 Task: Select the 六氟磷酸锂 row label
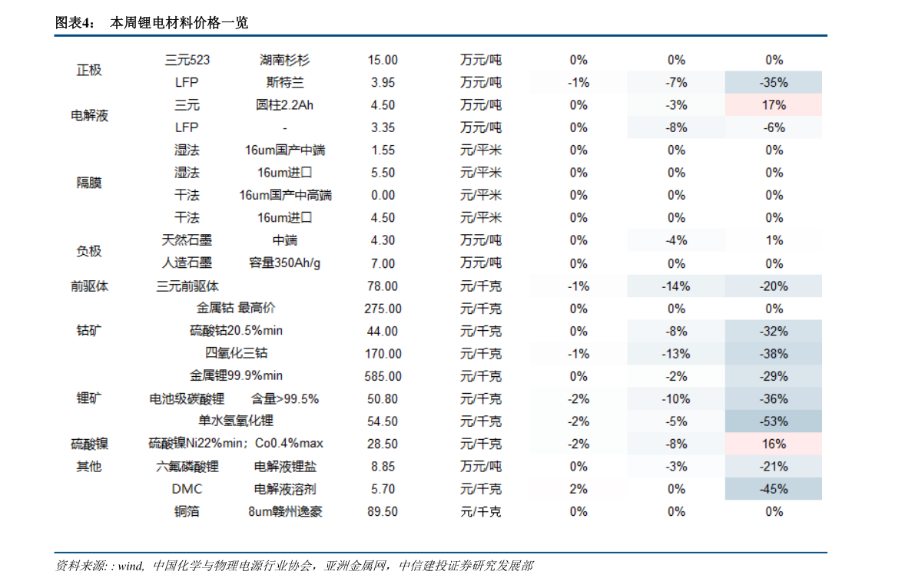pyautogui.click(x=187, y=467)
